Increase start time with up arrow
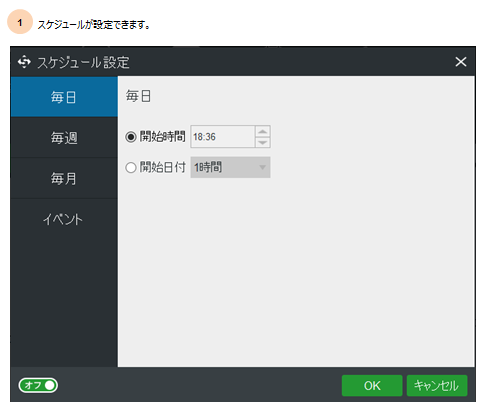This screenshot has width=490, height=411. 262,131
